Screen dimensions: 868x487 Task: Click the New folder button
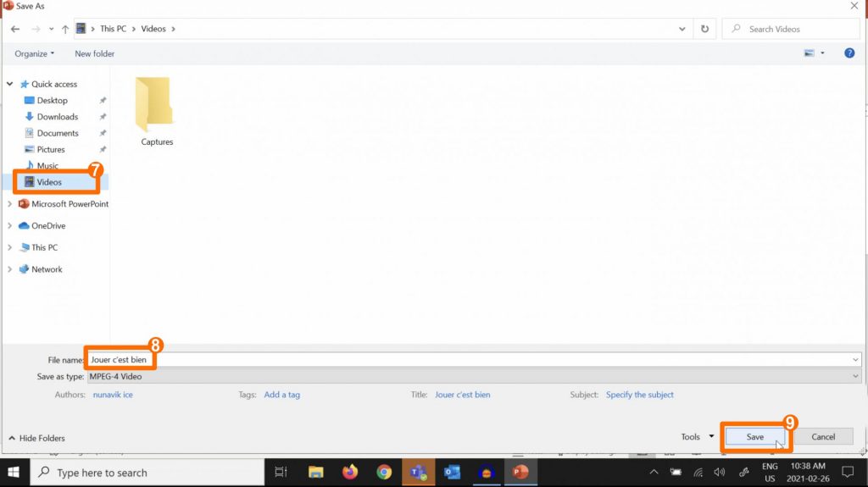[x=94, y=53]
